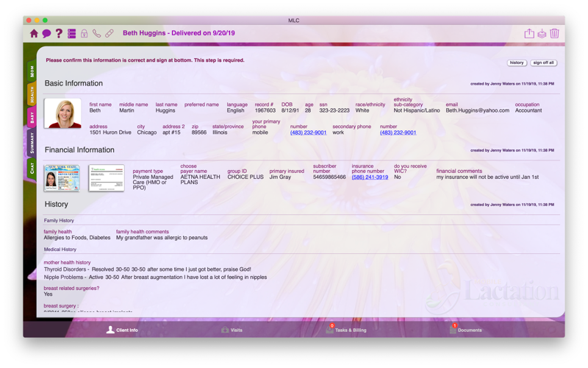The image size is (588, 368).
Task: Click the share/export icon at top right
Action: (x=529, y=33)
